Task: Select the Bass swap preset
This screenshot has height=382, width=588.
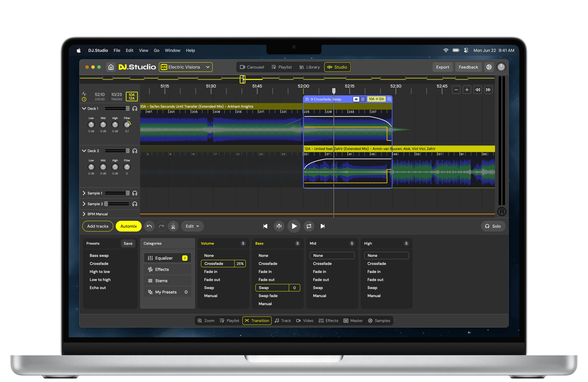Action: (99, 255)
